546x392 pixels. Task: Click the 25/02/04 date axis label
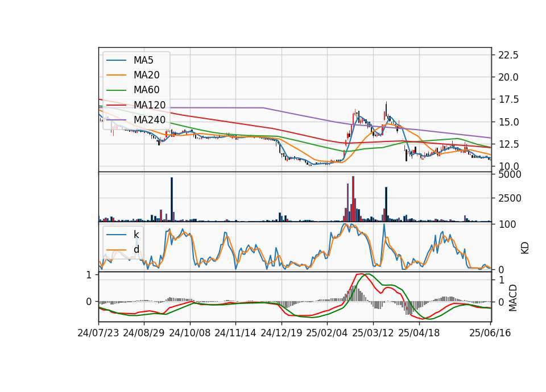point(327,333)
